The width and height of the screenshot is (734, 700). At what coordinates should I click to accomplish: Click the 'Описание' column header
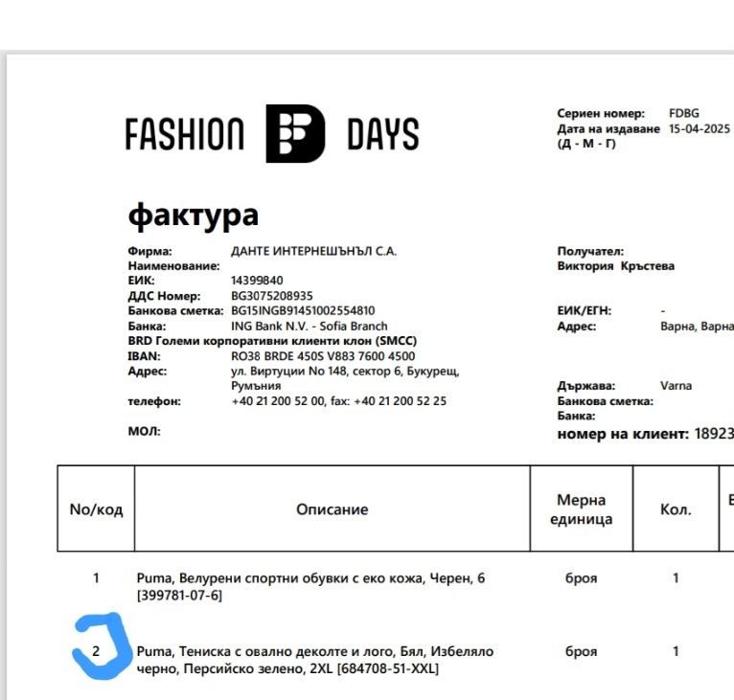(333, 509)
